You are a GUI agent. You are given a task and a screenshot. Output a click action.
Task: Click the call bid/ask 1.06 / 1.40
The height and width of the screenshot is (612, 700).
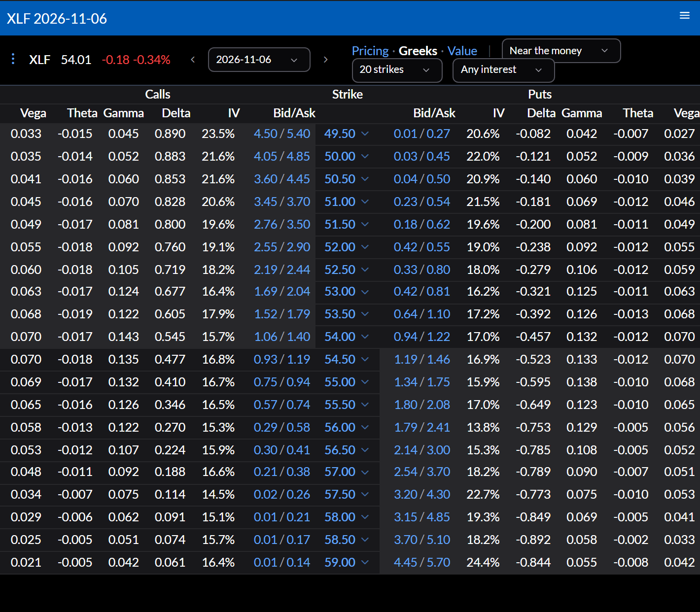pos(282,337)
